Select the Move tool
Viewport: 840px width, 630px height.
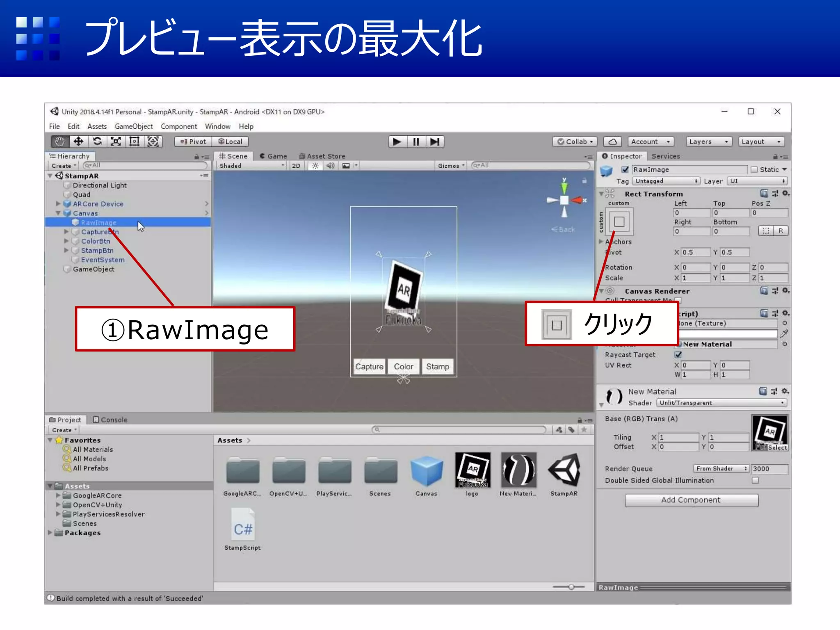(x=78, y=142)
